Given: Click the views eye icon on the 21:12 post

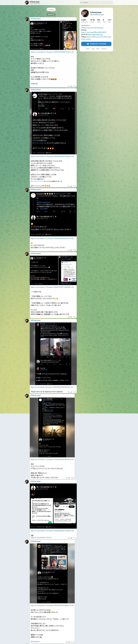Looking at the screenshot, I should coord(71,538).
